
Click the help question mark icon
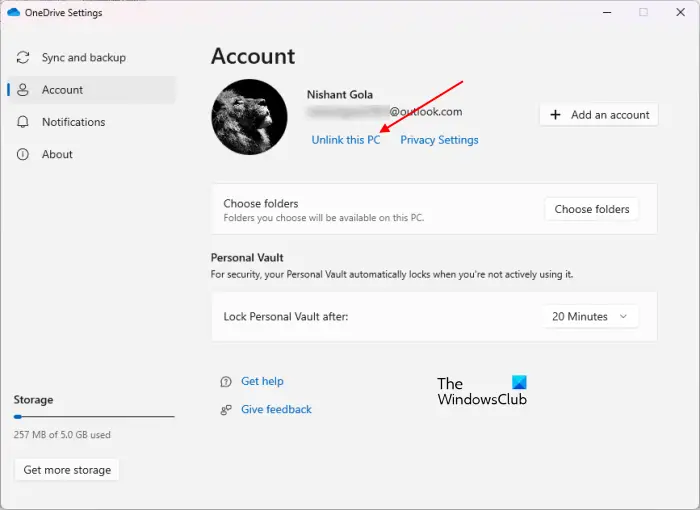point(226,381)
